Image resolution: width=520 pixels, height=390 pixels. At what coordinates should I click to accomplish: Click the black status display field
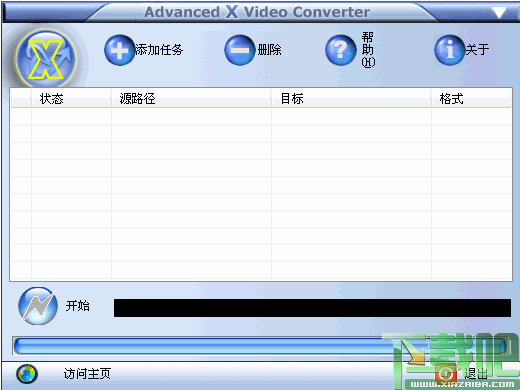(312, 308)
